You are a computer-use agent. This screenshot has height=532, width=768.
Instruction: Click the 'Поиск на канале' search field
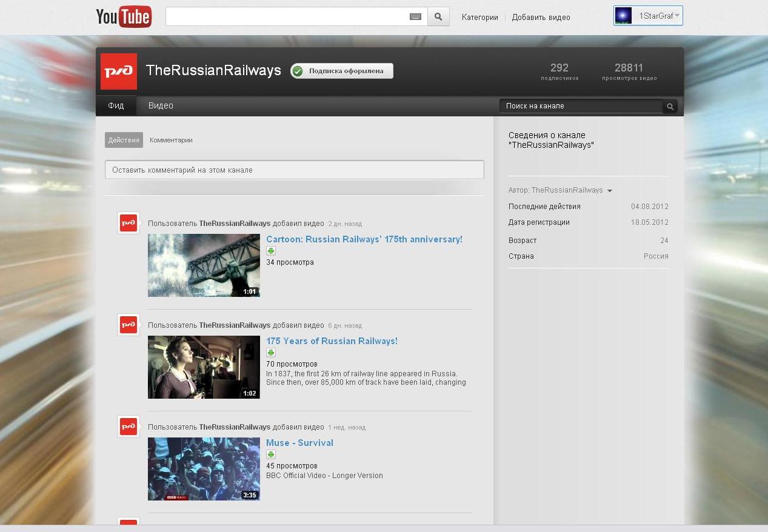click(581, 106)
